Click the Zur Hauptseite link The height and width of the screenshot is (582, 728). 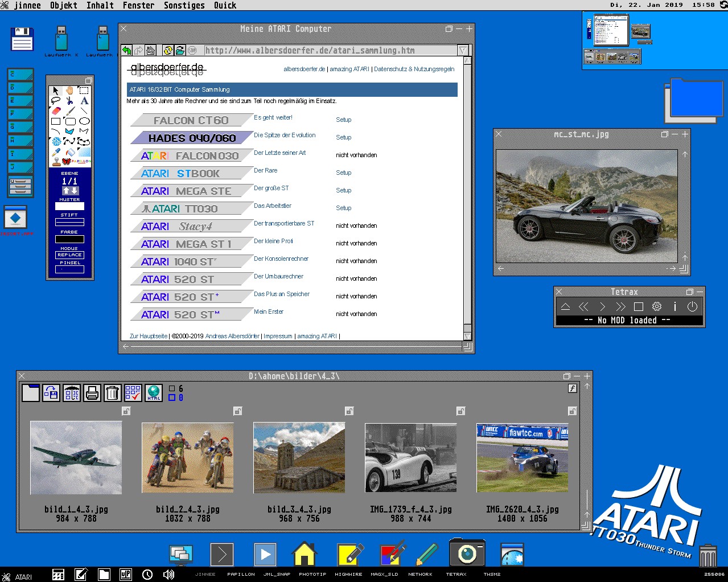[x=149, y=336]
